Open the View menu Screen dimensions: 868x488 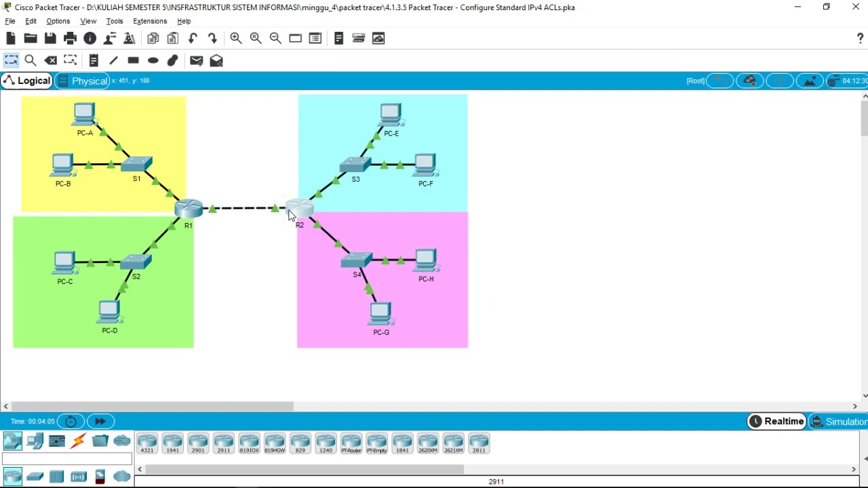pyautogui.click(x=88, y=21)
